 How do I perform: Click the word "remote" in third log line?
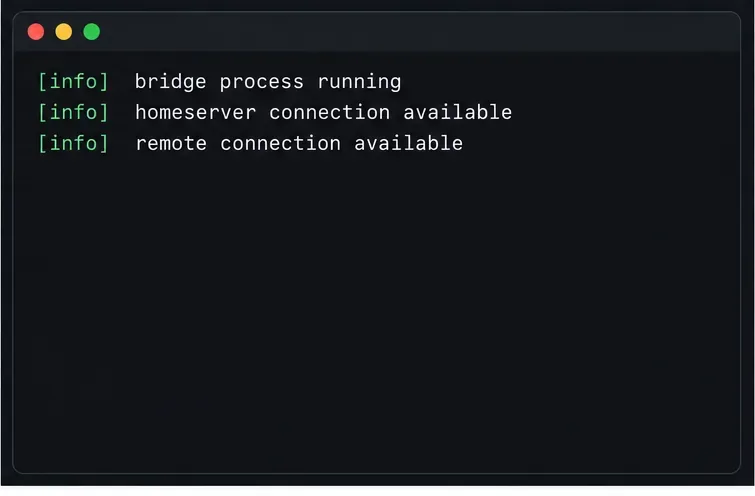(171, 144)
